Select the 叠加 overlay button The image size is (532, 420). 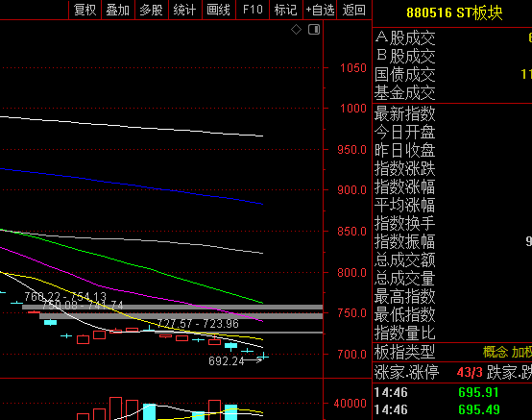click(x=118, y=10)
